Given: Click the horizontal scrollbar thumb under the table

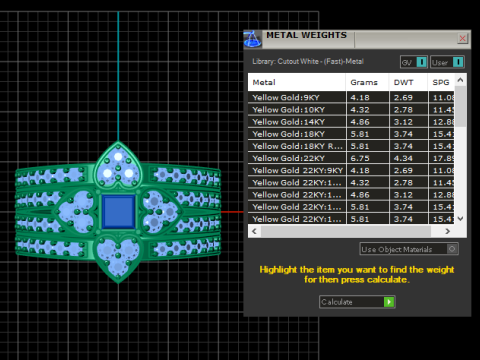Looking at the screenshot, I should [346, 231].
